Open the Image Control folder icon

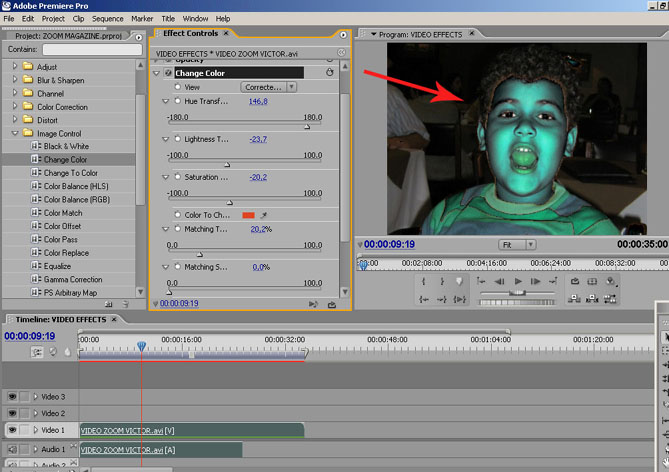27,133
